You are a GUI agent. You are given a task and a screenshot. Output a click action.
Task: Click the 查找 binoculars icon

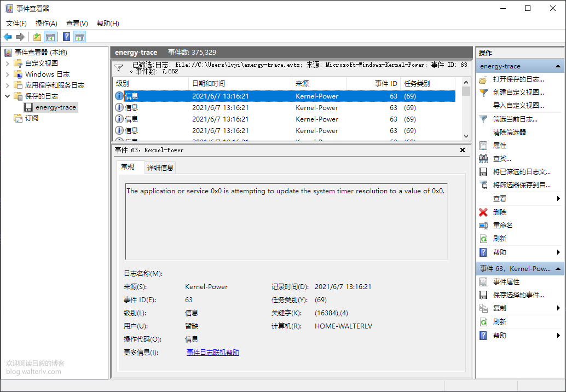(x=483, y=159)
